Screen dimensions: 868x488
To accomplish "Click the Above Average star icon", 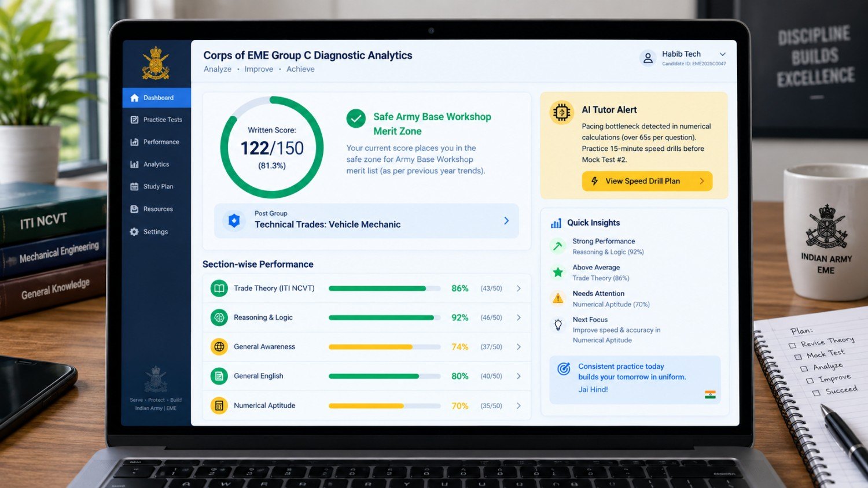I will [558, 272].
